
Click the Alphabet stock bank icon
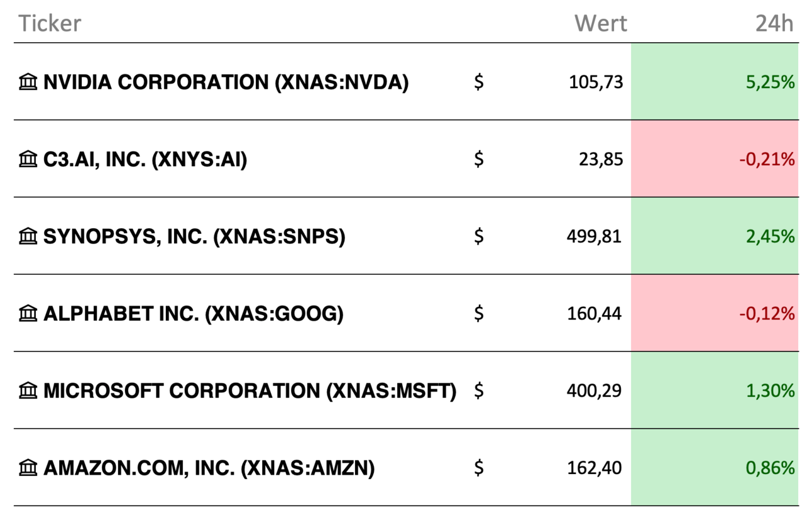[28, 314]
